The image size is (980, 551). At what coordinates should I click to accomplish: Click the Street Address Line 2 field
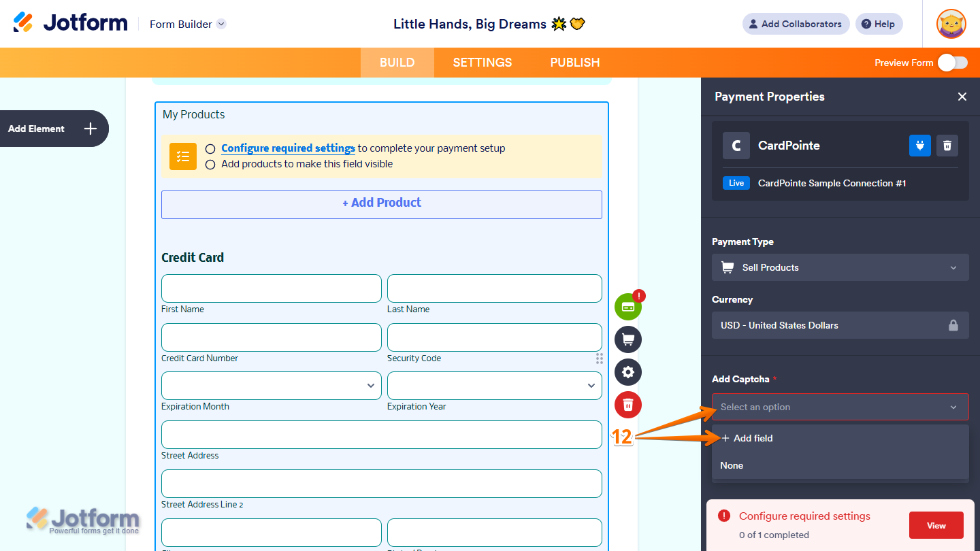[x=382, y=484]
